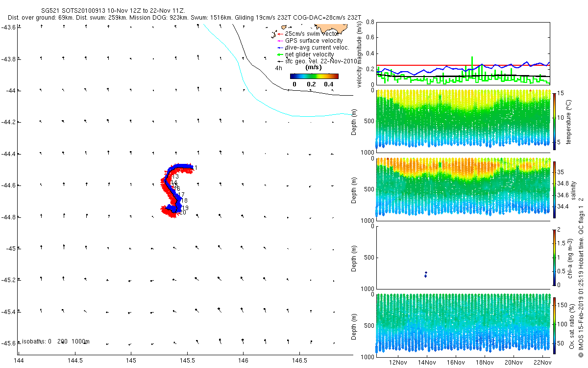Click the blue chl-a data points near 14Nov
The width and height of the screenshot is (588, 368).
pos(426,274)
